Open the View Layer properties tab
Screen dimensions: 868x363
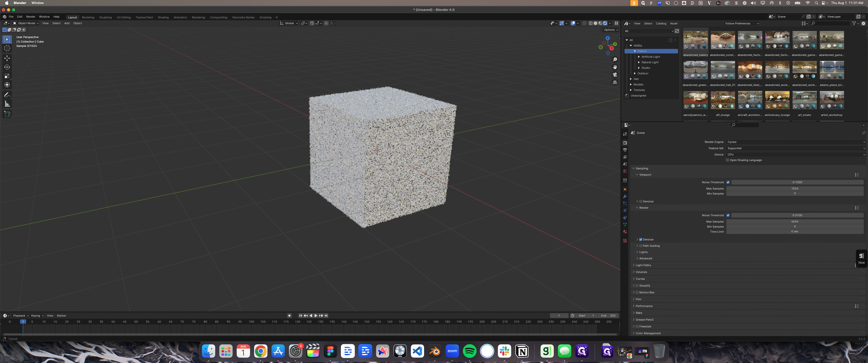[625, 157]
